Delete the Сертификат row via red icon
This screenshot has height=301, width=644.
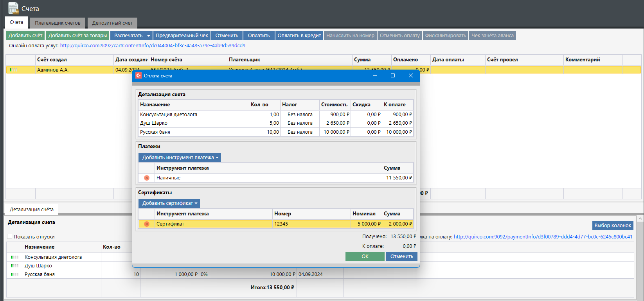tap(147, 224)
